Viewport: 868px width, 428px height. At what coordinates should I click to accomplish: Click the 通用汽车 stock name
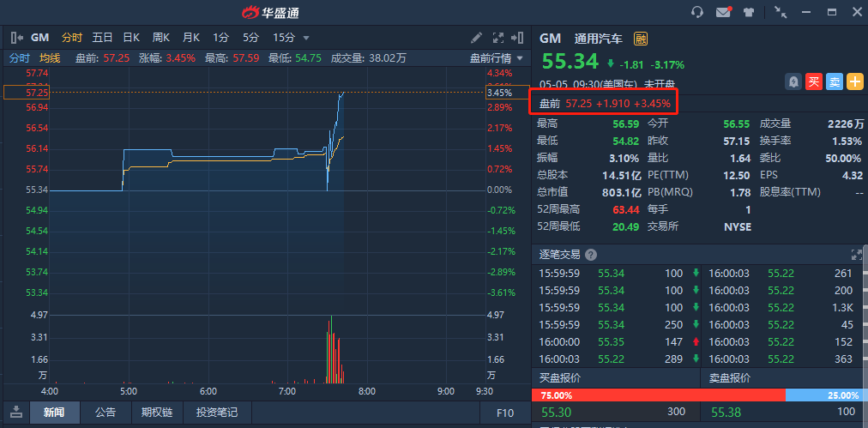pyautogui.click(x=599, y=39)
